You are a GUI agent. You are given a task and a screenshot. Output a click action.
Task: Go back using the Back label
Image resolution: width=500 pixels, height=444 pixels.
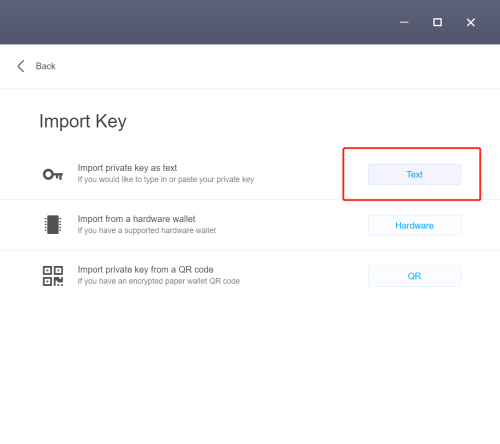click(x=45, y=66)
